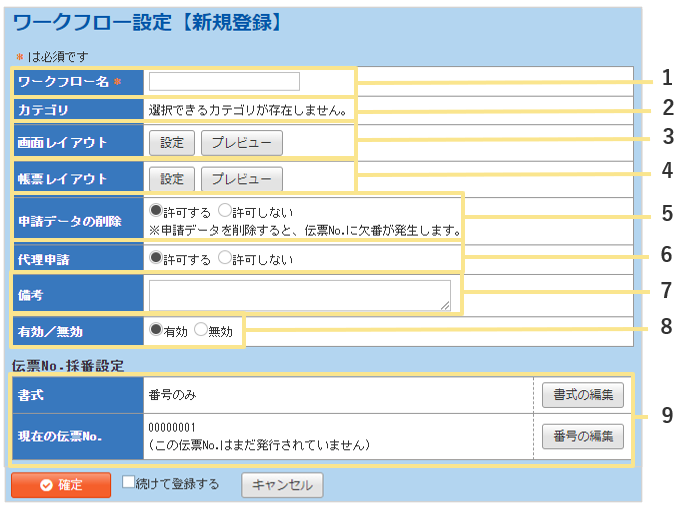Click the 番号の編集 button
This screenshot has height=506, width=679.
(582, 436)
